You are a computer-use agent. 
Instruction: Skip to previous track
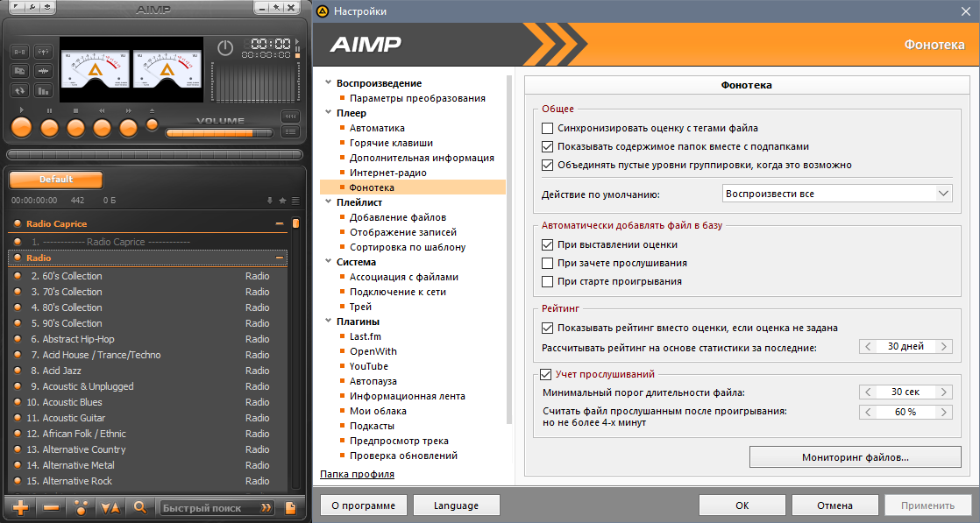point(102,128)
